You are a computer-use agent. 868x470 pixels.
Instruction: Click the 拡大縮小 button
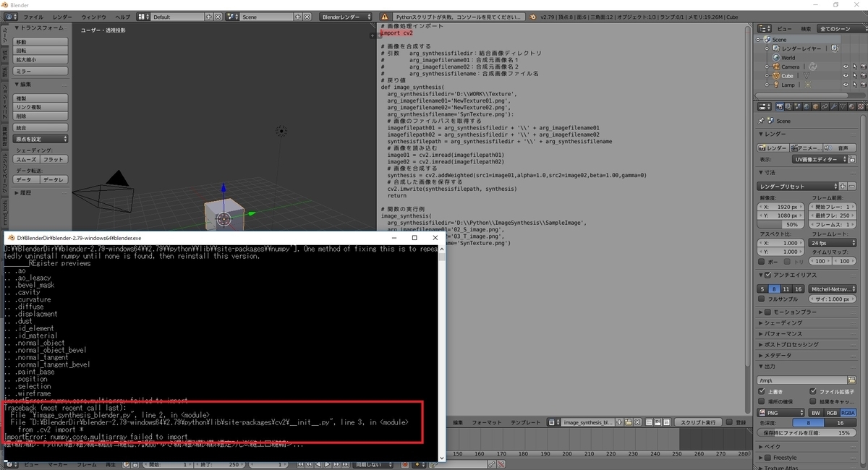coord(41,59)
